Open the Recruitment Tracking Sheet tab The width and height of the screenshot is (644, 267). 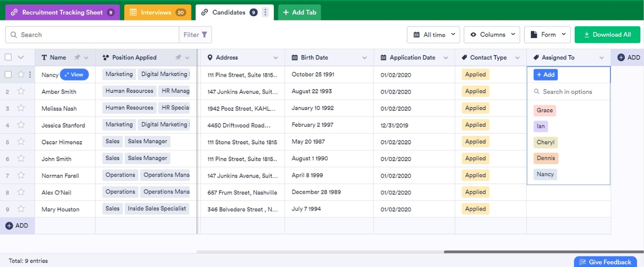(x=62, y=13)
